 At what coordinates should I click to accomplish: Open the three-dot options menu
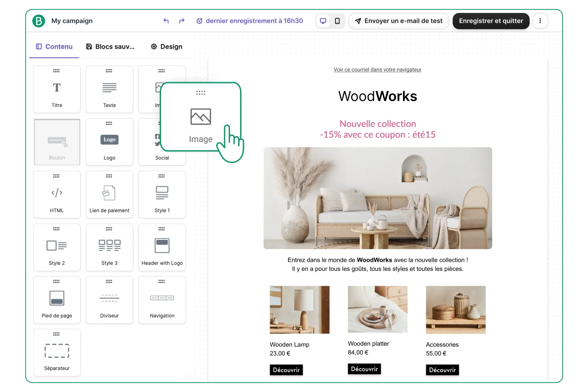pyautogui.click(x=541, y=21)
